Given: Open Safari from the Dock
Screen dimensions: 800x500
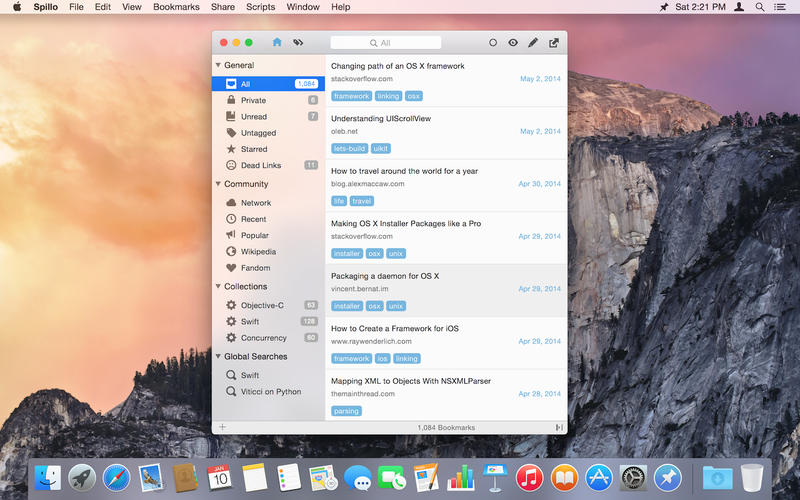Looking at the screenshot, I should (x=116, y=478).
